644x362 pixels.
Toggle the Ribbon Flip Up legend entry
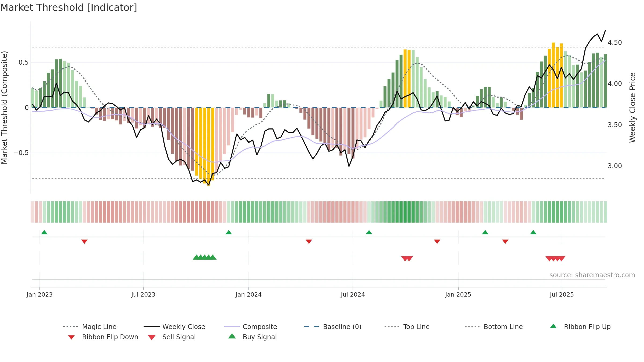(x=580, y=327)
